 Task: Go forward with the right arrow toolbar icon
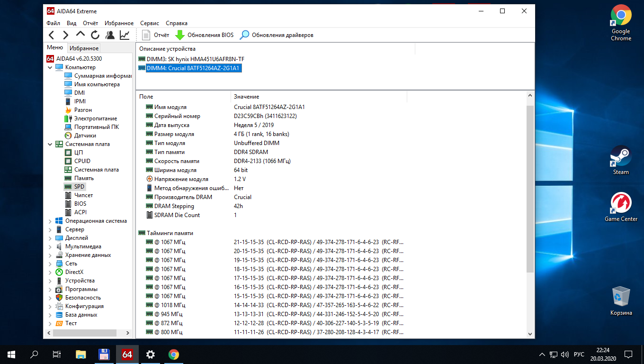click(x=66, y=35)
